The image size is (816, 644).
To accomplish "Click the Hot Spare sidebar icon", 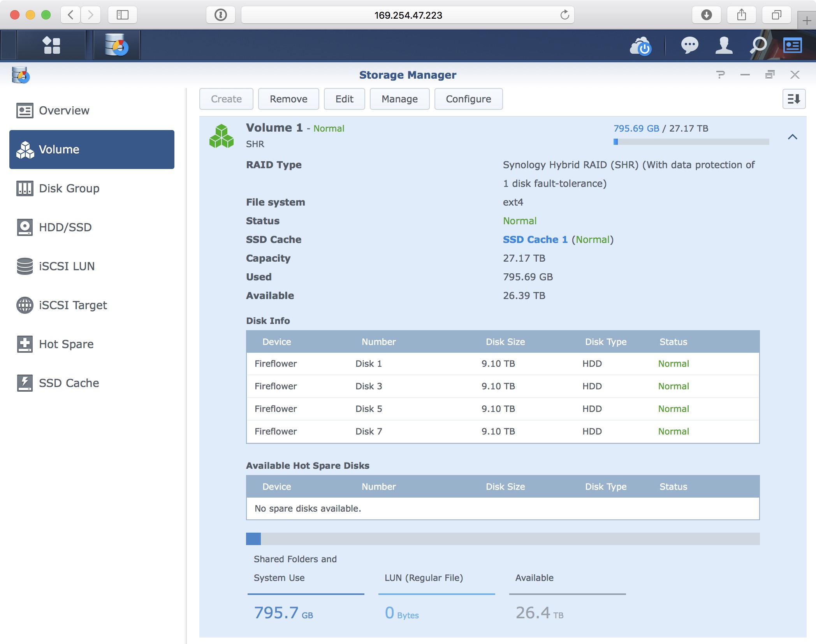I will [25, 344].
